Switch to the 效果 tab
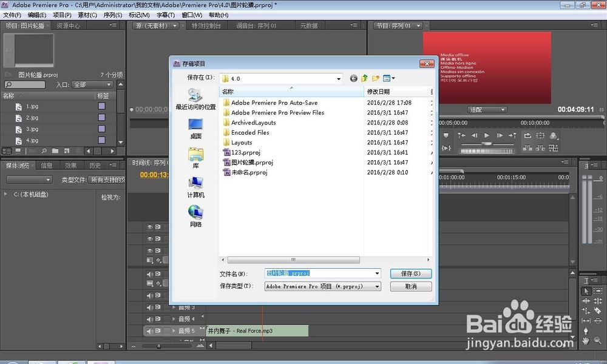Image resolution: width=607 pixels, height=364 pixels. coord(70,166)
